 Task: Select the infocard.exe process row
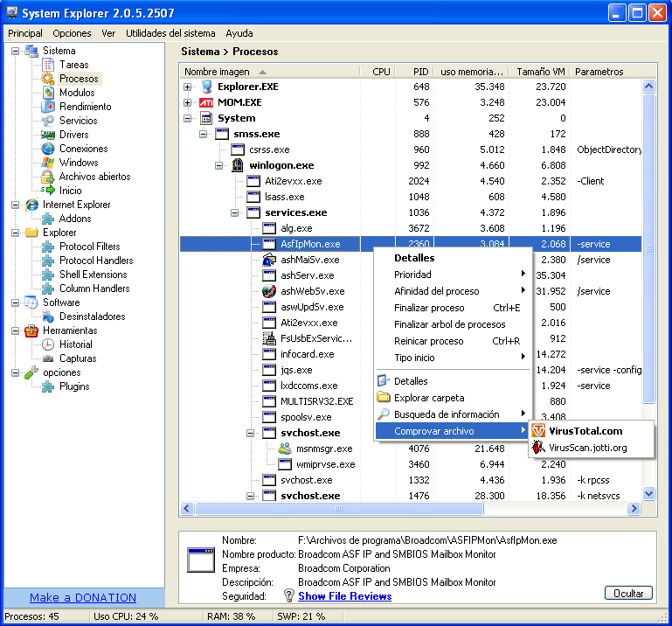point(411,354)
